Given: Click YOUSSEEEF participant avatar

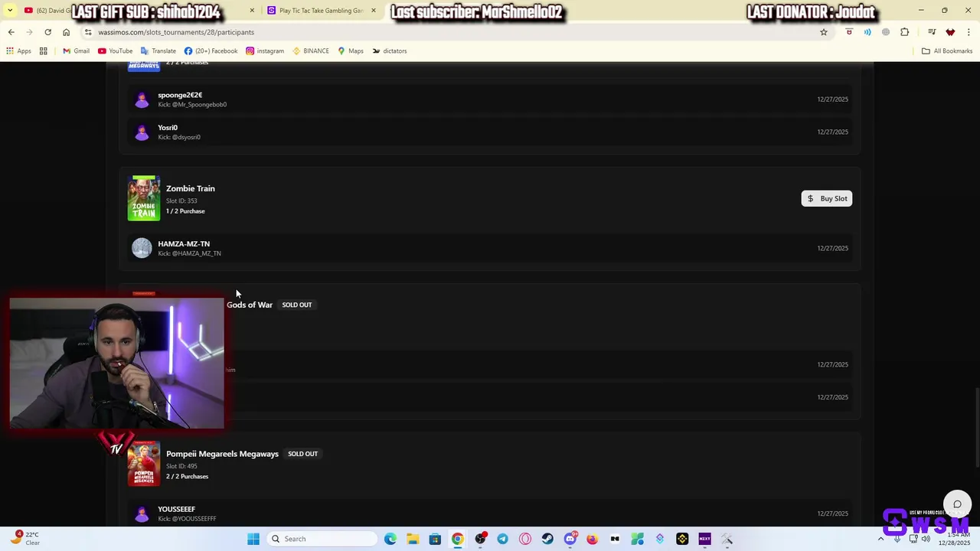Looking at the screenshot, I should pos(142,514).
